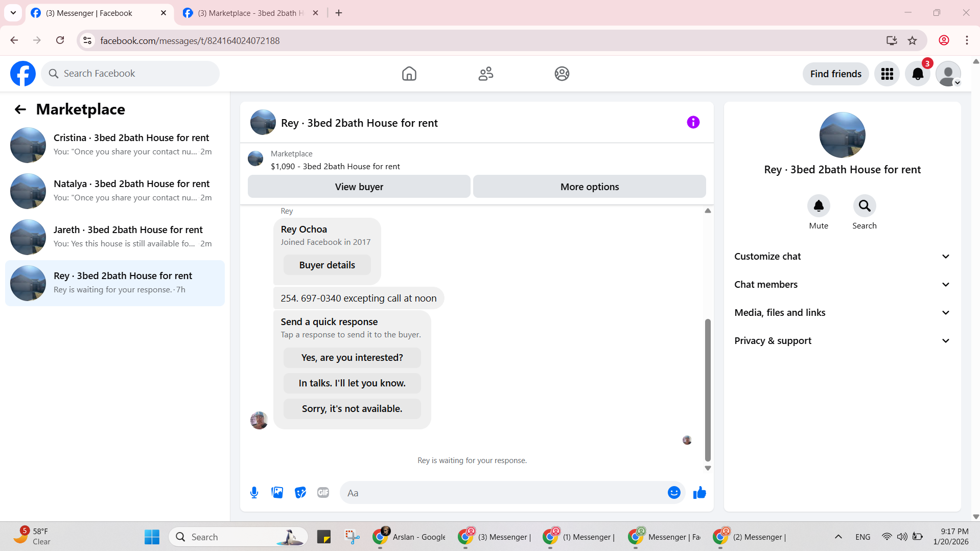The height and width of the screenshot is (551, 980).
Task: Open the Facebook apps menu grid icon
Action: [887, 74]
